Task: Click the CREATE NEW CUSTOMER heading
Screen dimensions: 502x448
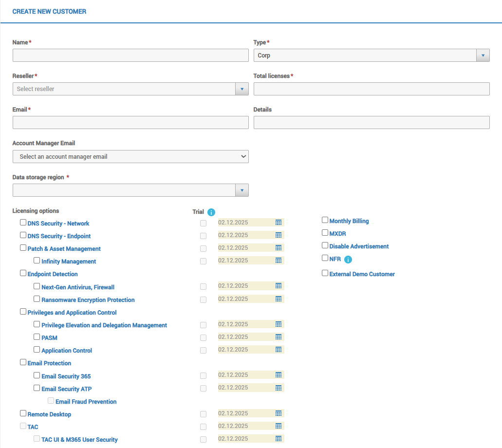Action: click(x=49, y=12)
